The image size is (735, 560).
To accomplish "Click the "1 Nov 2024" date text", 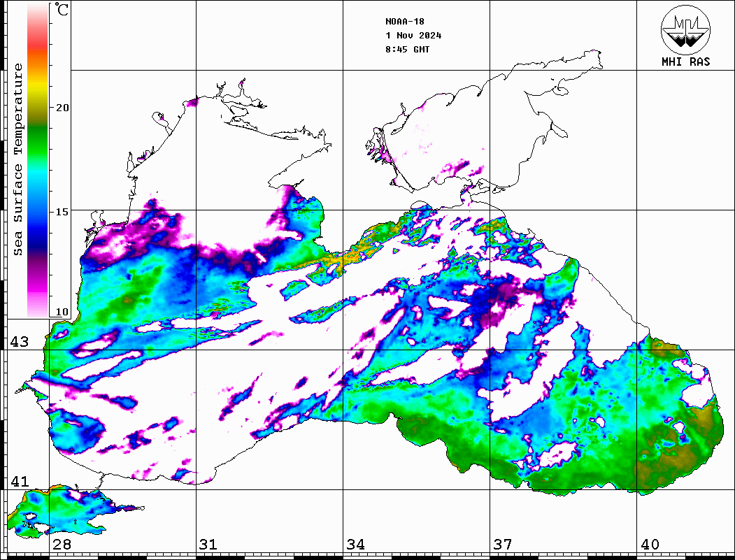I will 413,36.
